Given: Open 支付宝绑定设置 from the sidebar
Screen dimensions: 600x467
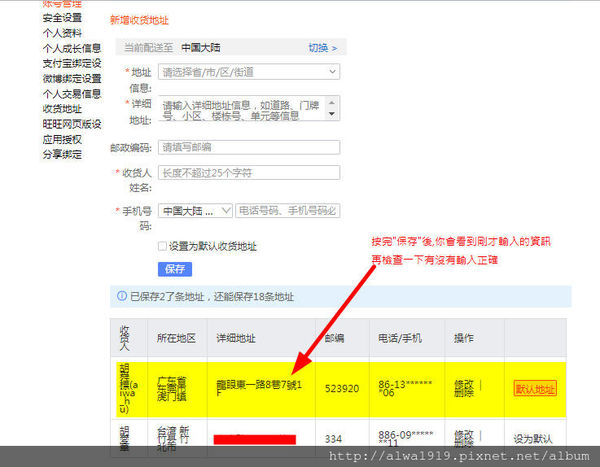Looking at the screenshot, I should coord(71,63).
